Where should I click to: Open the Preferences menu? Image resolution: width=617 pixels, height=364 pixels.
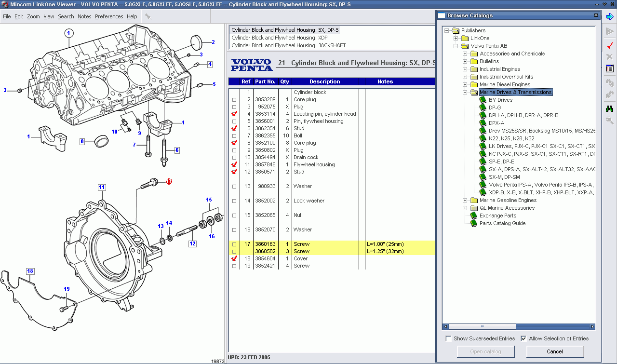tap(109, 16)
